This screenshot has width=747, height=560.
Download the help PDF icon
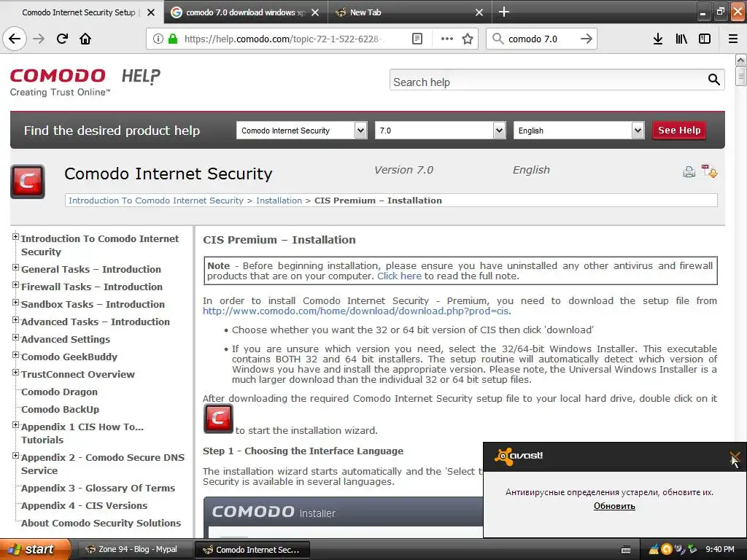pos(709,171)
